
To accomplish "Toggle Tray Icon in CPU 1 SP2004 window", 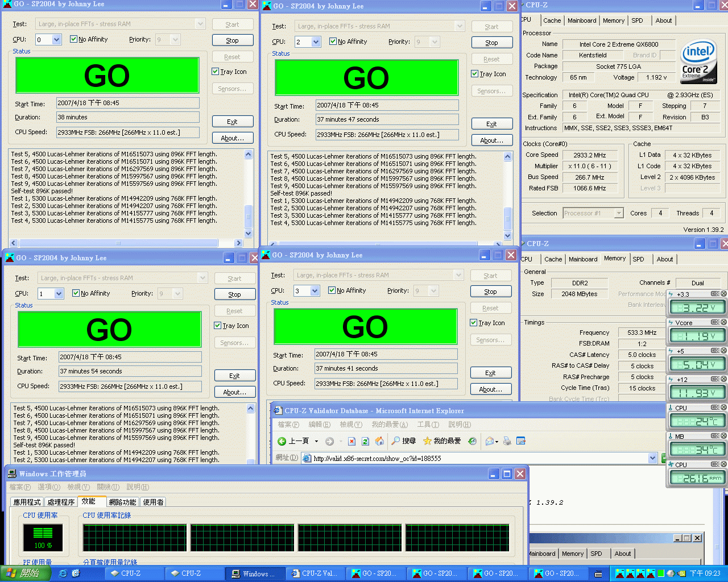I will (217, 326).
